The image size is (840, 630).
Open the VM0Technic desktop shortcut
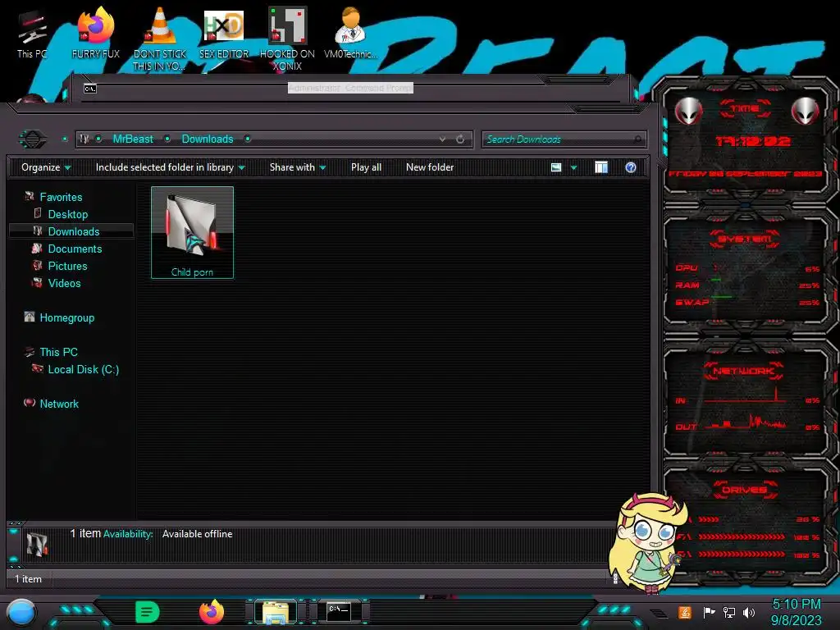[x=350, y=33]
